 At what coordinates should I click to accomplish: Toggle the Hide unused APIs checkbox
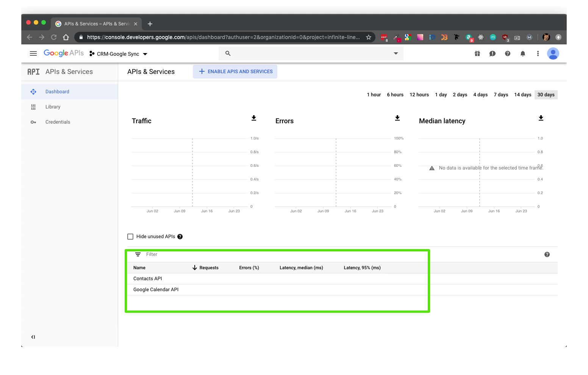pos(130,237)
